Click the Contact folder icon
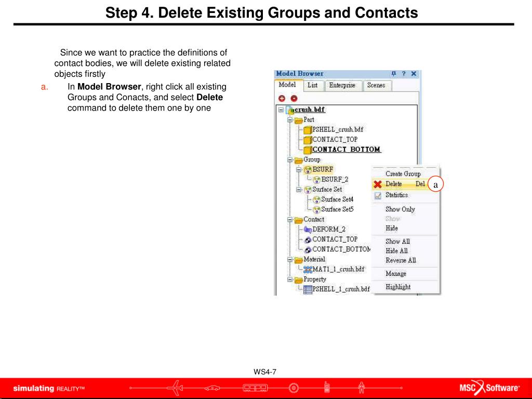This screenshot has height=399, width=532. tap(299, 220)
